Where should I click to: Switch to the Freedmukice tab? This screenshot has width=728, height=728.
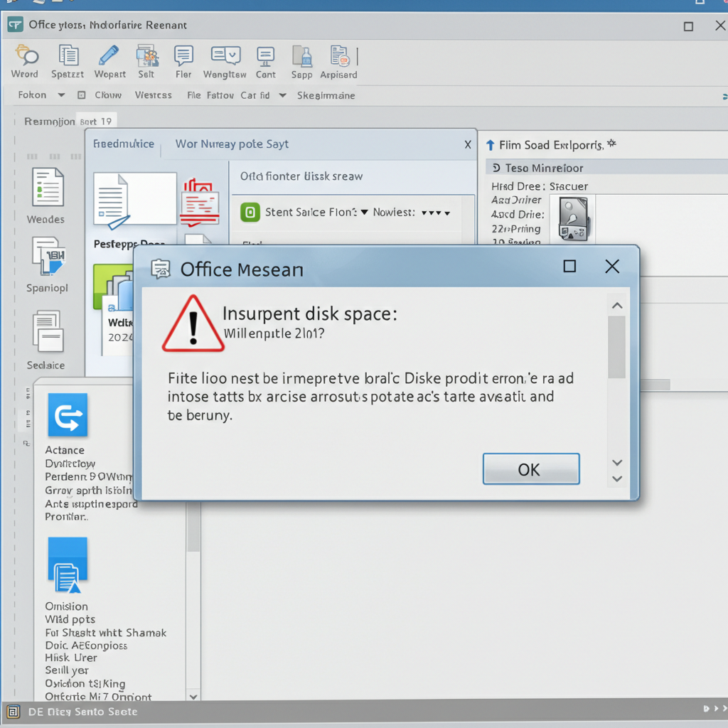point(124,144)
